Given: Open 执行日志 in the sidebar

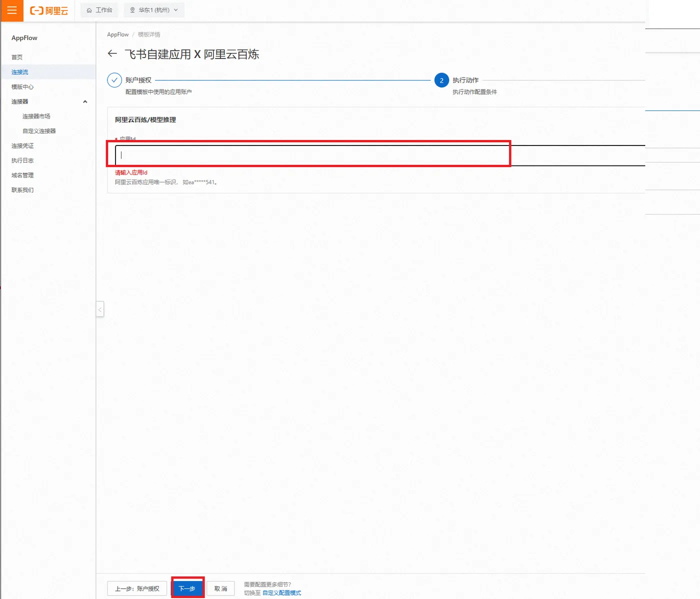Looking at the screenshot, I should click(22, 160).
